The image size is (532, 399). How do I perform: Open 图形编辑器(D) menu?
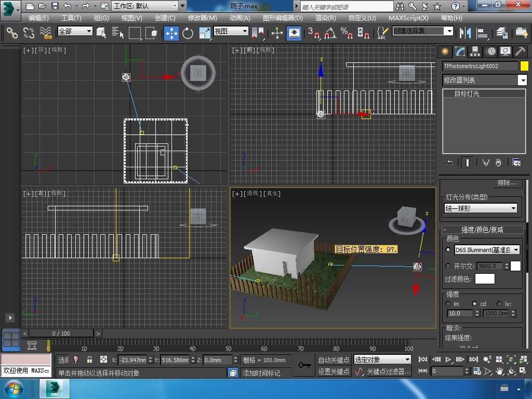283,18
